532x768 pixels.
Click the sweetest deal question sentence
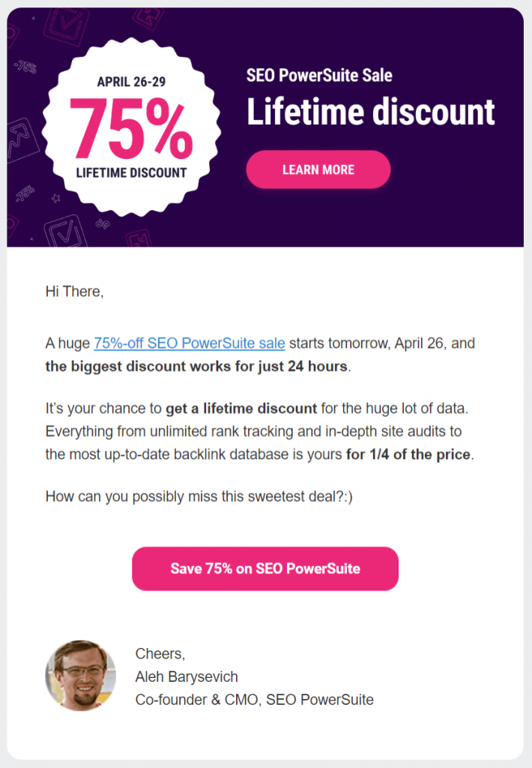(x=199, y=496)
